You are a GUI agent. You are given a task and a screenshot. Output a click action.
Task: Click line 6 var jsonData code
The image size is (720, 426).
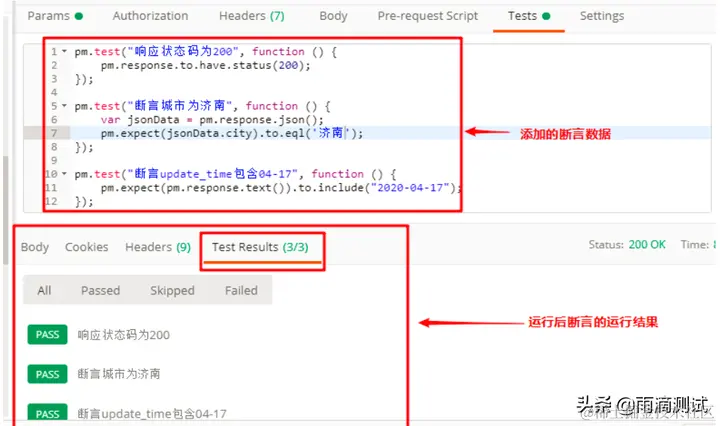click(x=212, y=120)
